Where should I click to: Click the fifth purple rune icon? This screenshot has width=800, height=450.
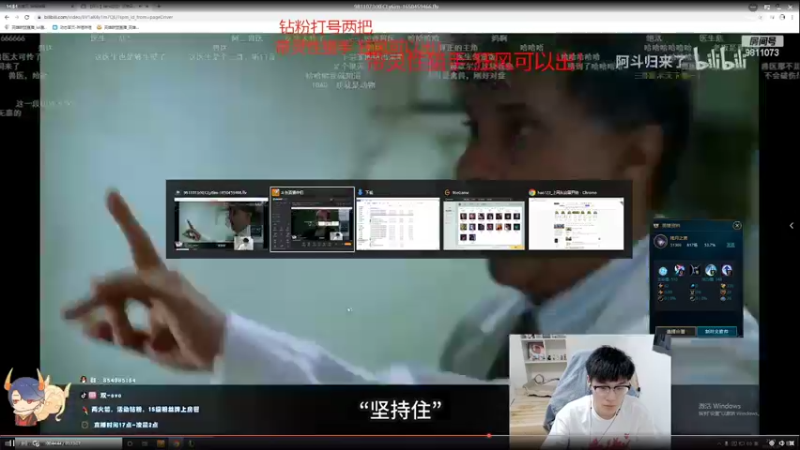727,270
